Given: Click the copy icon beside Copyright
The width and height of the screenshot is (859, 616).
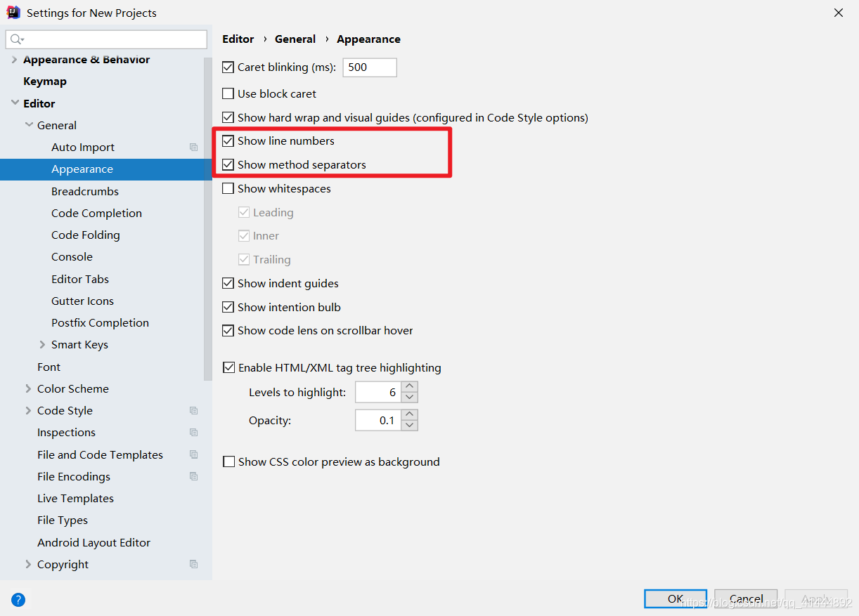Looking at the screenshot, I should (x=194, y=564).
